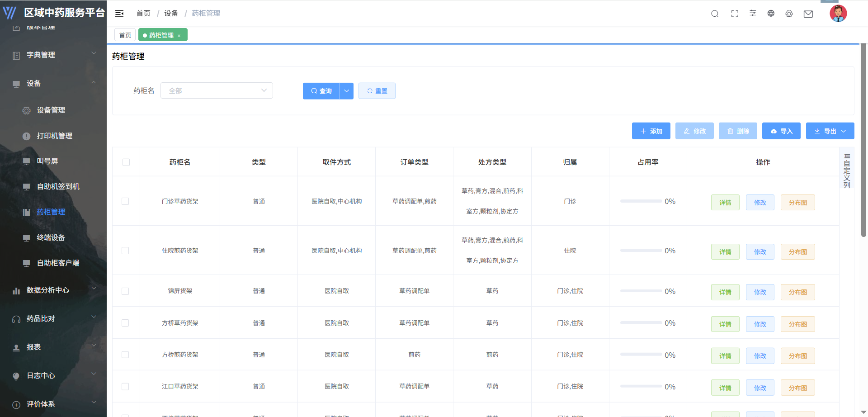Open the 导出 export dropdown
Viewport: 868px width, 417px height.
point(830,131)
